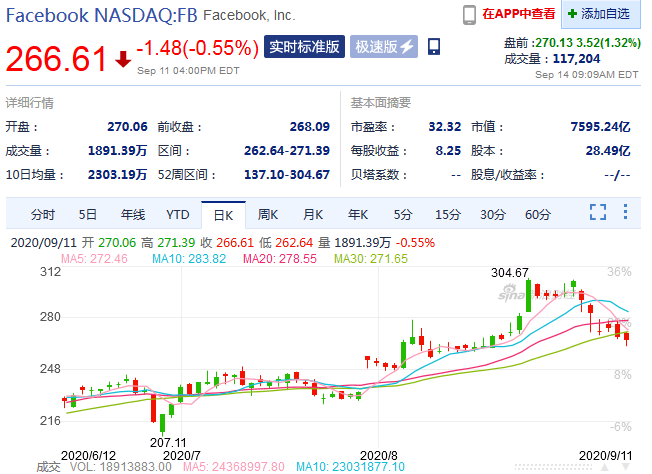This screenshot has height=474, width=652.
Task: Click the VOL: 18913883.00 label
Action: point(121,467)
